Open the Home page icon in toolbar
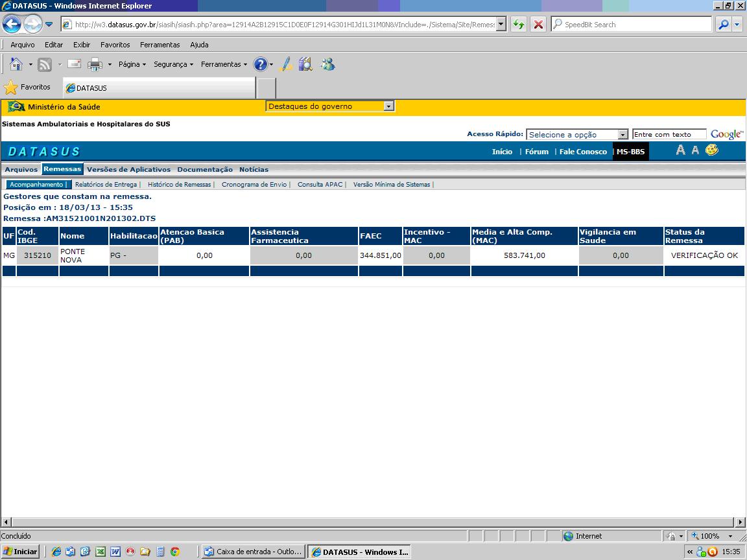This screenshot has height=560, width=747. (x=16, y=64)
